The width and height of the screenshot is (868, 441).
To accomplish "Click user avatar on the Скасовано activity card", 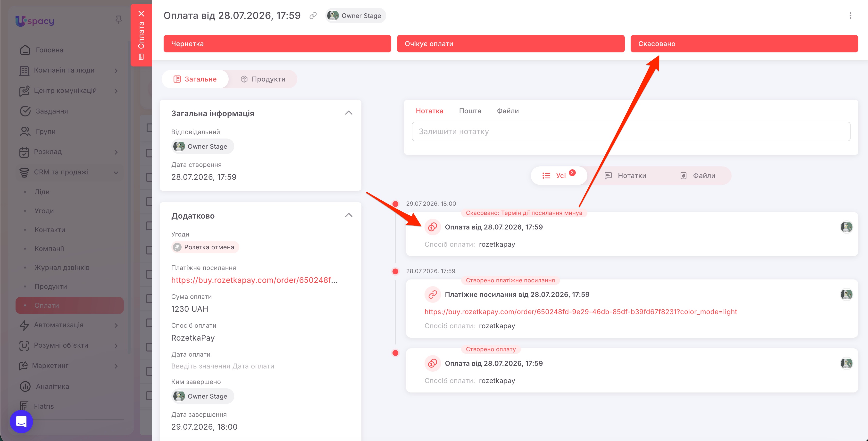I will point(846,227).
